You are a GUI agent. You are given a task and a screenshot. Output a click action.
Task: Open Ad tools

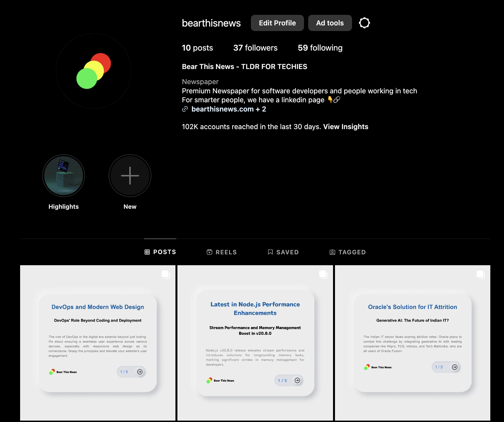[x=330, y=23]
